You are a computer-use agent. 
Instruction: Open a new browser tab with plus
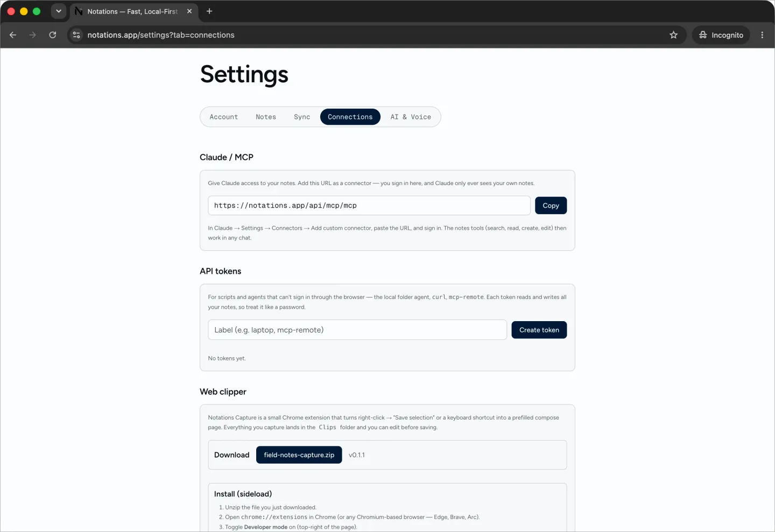(x=209, y=11)
